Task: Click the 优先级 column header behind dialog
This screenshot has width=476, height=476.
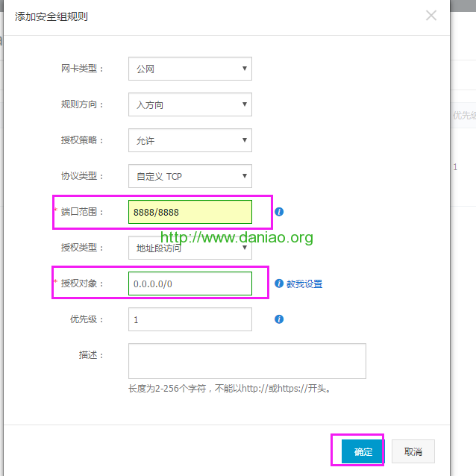Action: [463, 116]
